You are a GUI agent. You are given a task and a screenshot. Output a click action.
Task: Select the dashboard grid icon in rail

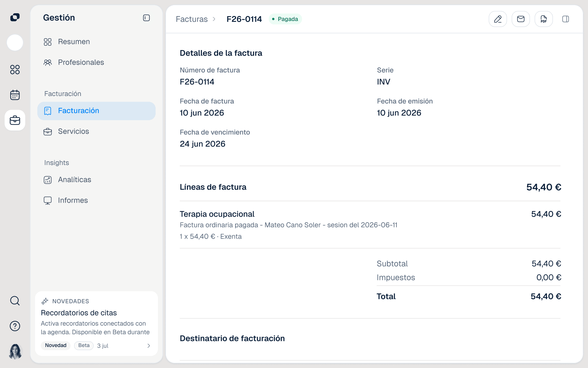pyautogui.click(x=15, y=70)
